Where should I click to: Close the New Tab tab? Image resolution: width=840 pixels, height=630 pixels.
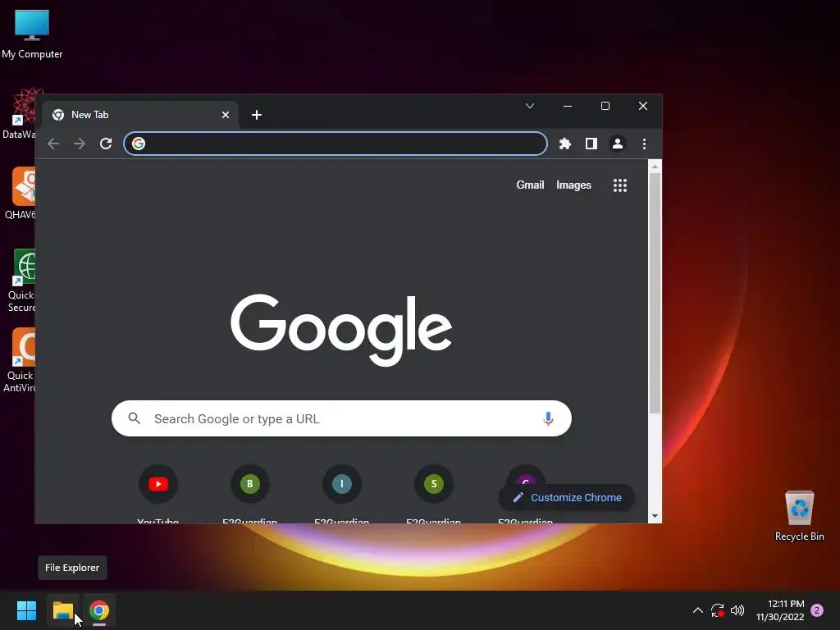click(226, 115)
